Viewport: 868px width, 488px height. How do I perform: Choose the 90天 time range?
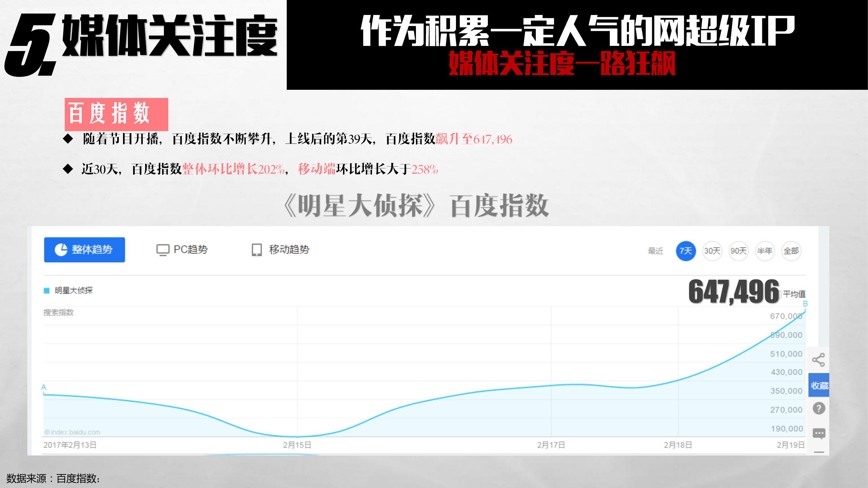pyautogui.click(x=738, y=251)
